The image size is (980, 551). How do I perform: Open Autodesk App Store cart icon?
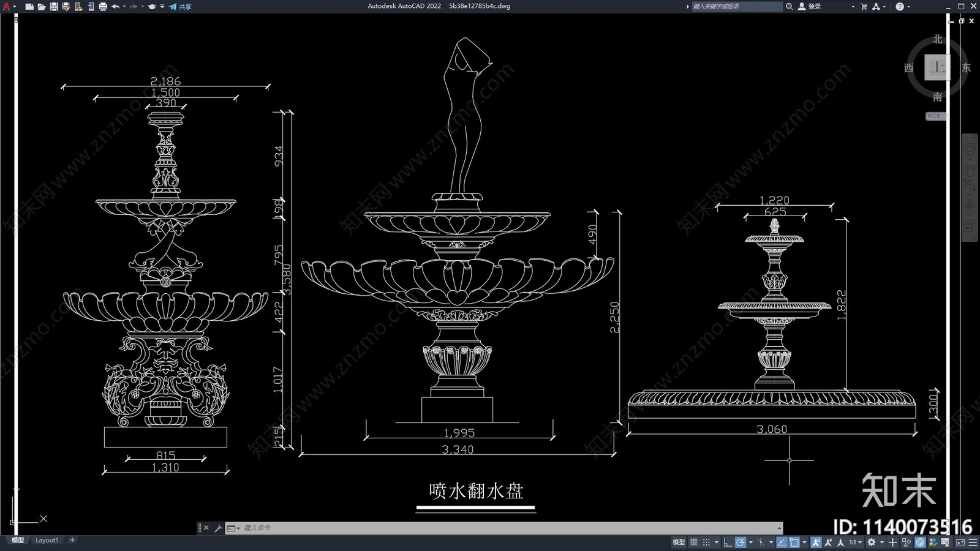864,6
